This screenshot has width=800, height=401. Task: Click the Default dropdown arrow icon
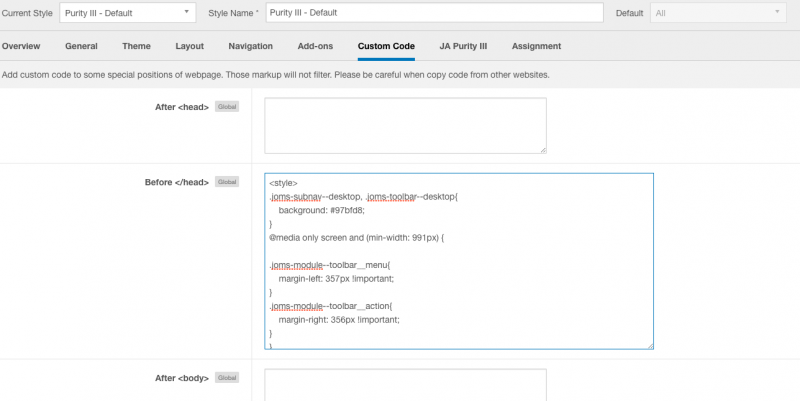point(777,12)
